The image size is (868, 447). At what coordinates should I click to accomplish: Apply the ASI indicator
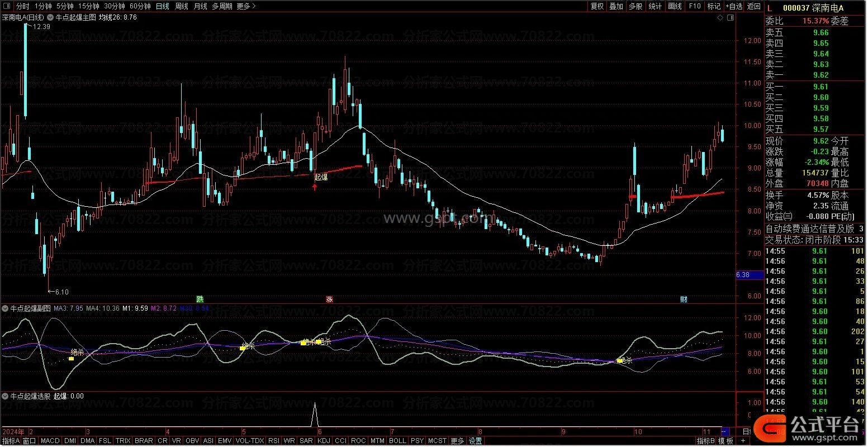pos(208,441)
